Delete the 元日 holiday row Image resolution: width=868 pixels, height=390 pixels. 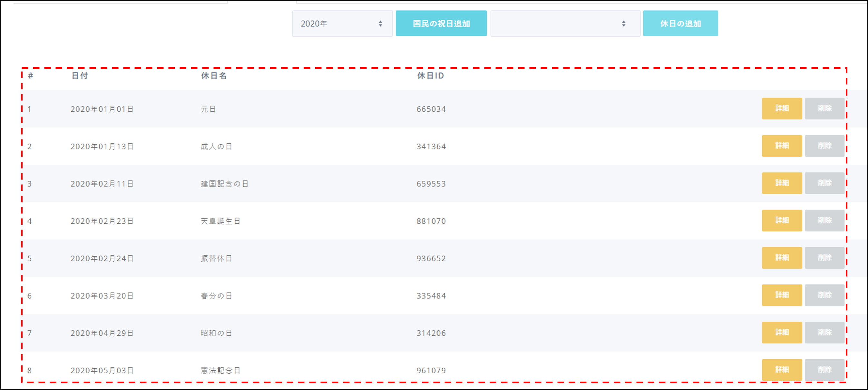[824, 108]
